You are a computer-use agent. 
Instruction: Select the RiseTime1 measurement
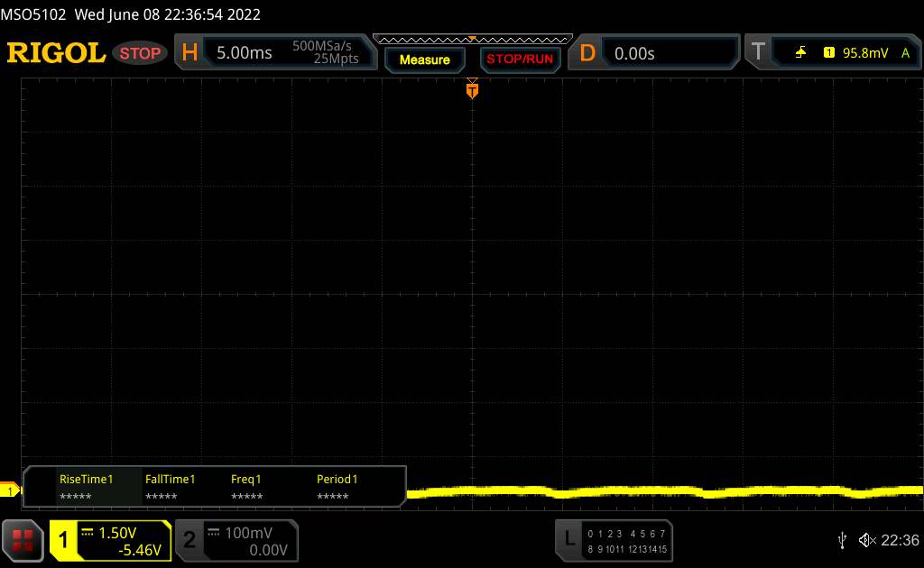[86, 487]
